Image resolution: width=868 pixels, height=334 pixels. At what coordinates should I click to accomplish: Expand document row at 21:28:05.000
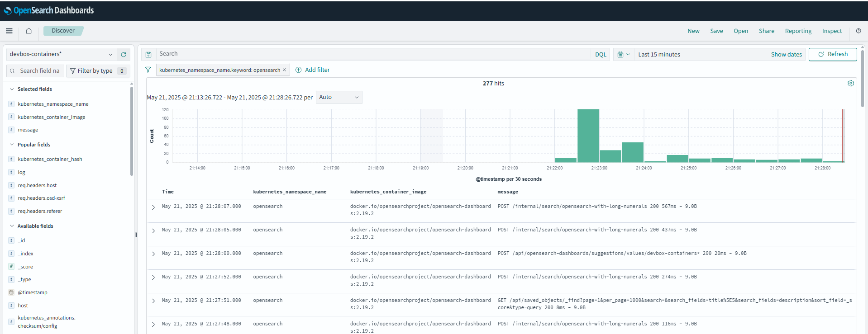tap(153, 231)
